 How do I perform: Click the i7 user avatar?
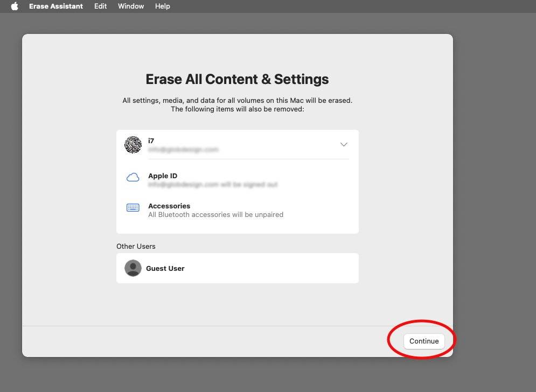tap(133, 144)
